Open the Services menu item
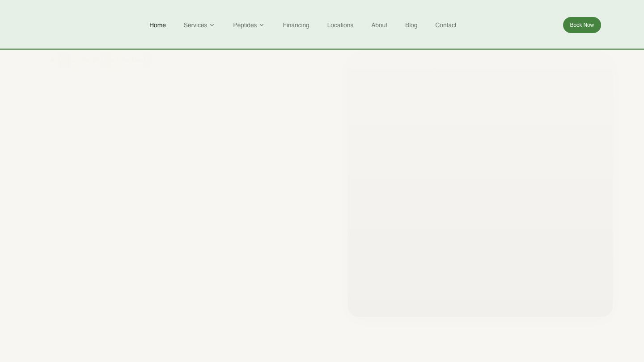This screenshot has height=362, width=644. (x=195, y=25)
